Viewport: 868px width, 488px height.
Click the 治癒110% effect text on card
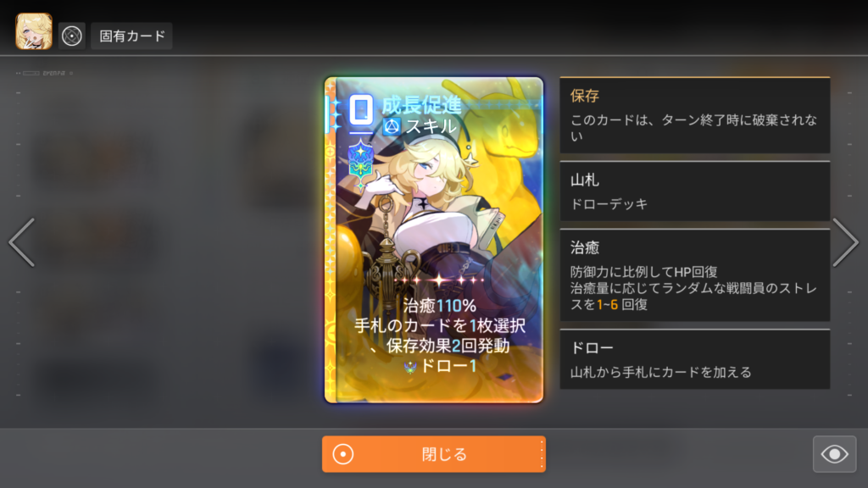(440, 305)
